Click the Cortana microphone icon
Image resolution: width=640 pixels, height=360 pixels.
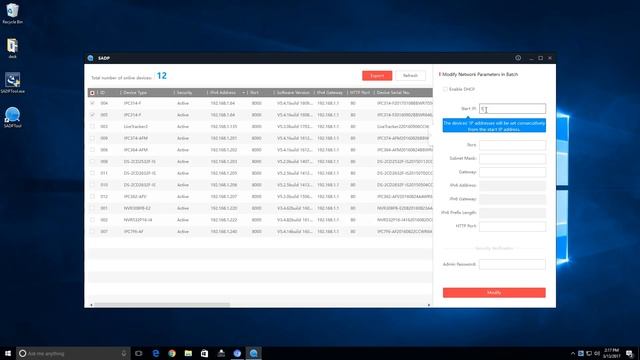click(x=124, y=353)
